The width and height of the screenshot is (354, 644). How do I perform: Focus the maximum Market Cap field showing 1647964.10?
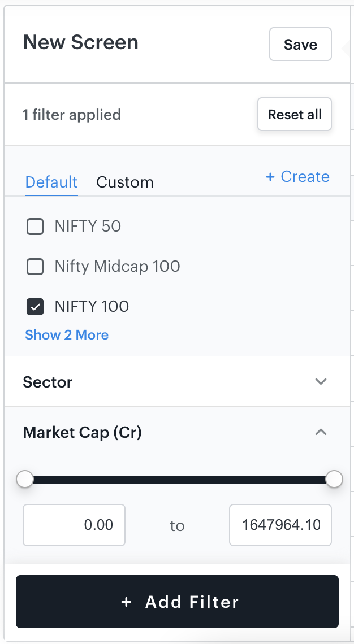click(280, 525)
